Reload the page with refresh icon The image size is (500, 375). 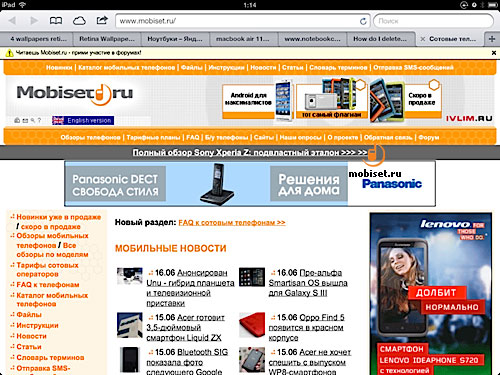point(363,21)
